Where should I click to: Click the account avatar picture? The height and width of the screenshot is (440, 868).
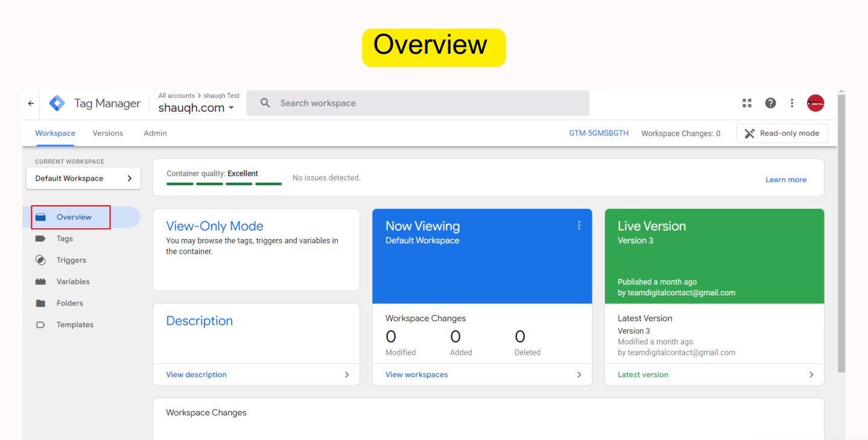816,103
